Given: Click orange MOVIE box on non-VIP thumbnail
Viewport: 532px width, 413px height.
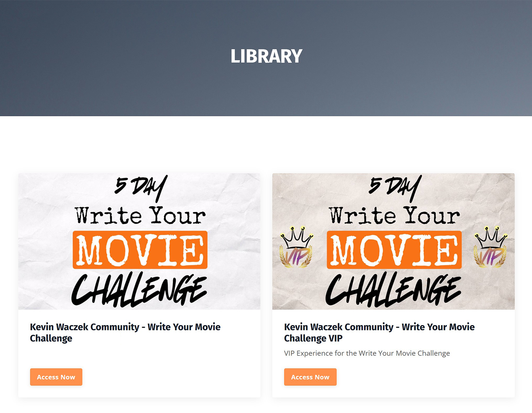Looking at the screenshot, I should (140, 250).
